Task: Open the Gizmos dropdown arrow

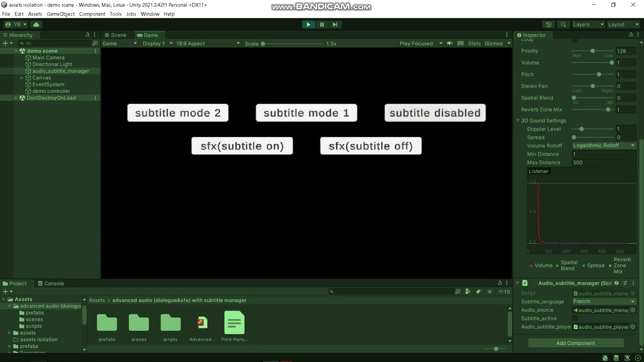Action: point(509,43)
